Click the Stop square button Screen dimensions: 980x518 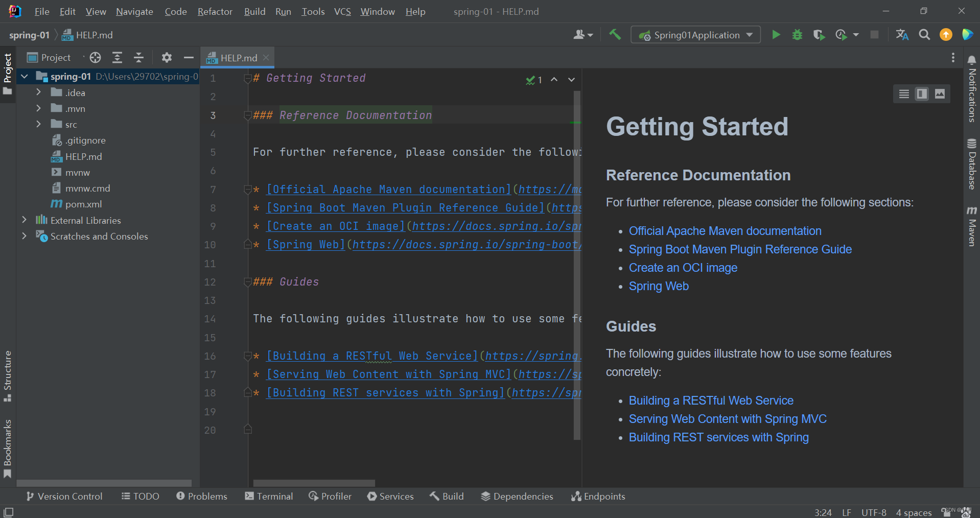click(x=874, y=35)
